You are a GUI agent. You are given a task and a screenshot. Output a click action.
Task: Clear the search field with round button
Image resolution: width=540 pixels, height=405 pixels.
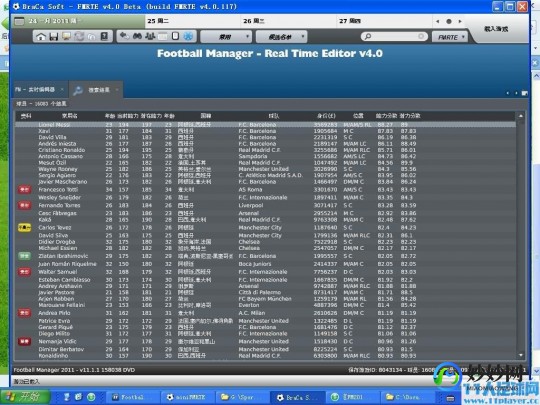421,36
